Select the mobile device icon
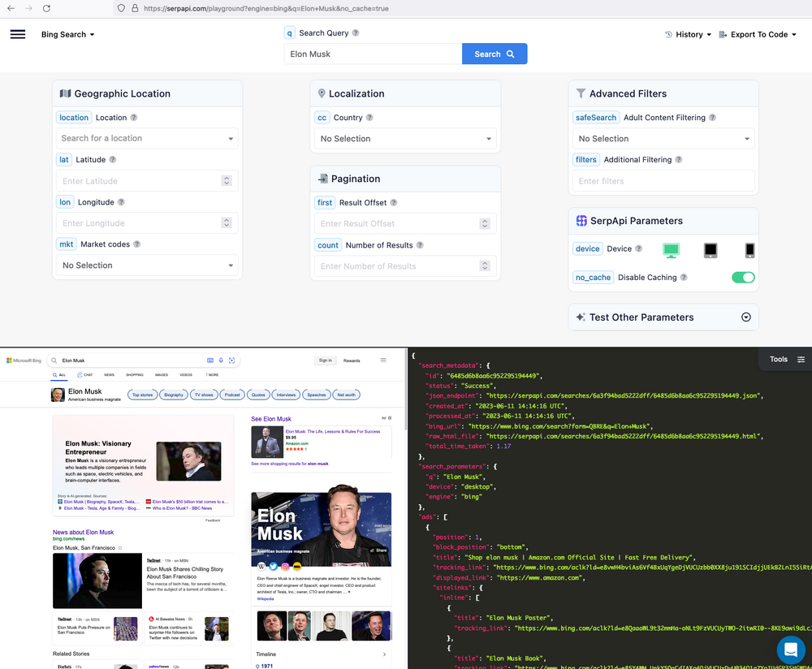The height and width of the screenshot is (669, 812). 749,249
